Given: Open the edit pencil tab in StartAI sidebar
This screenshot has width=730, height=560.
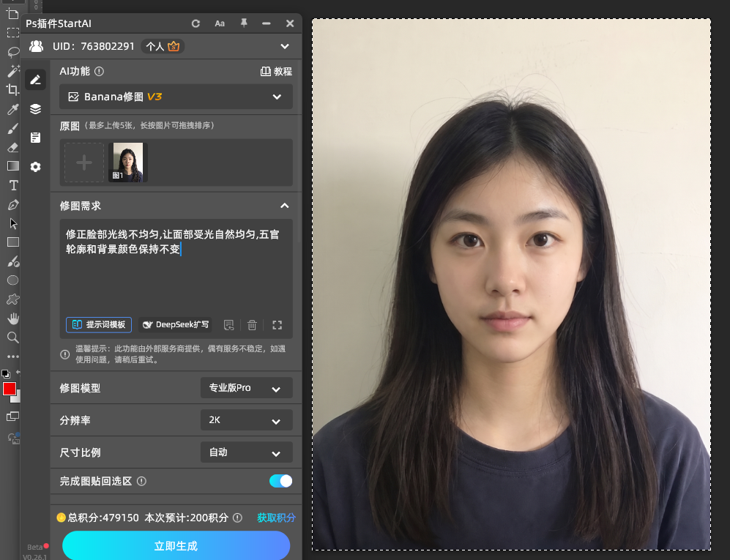Looking at the screenshot, I should 35,80.
